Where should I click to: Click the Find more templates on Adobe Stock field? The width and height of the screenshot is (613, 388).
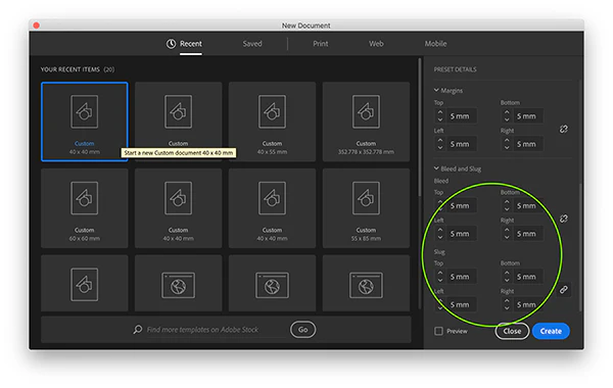coord(203,330)
